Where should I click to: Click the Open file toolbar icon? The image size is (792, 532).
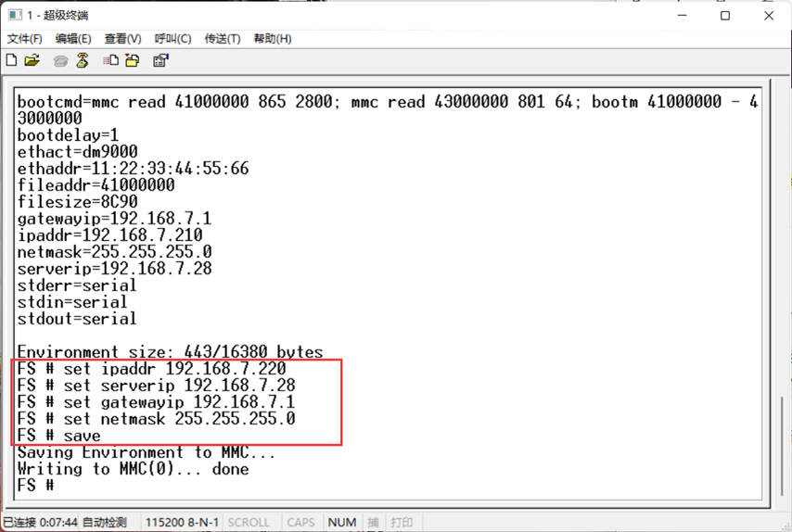[x=32, y=60]
